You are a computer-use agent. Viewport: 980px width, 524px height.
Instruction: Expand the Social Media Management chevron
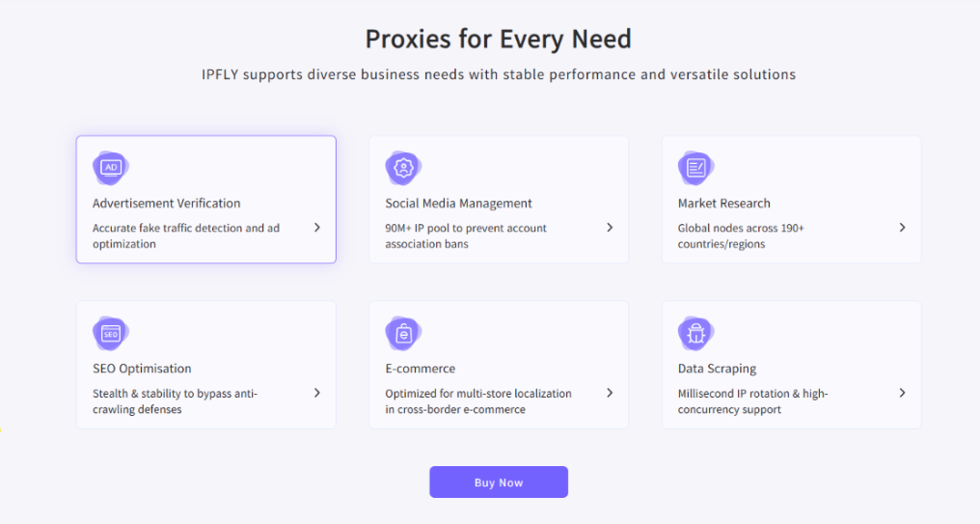click(x=610, y=228)
